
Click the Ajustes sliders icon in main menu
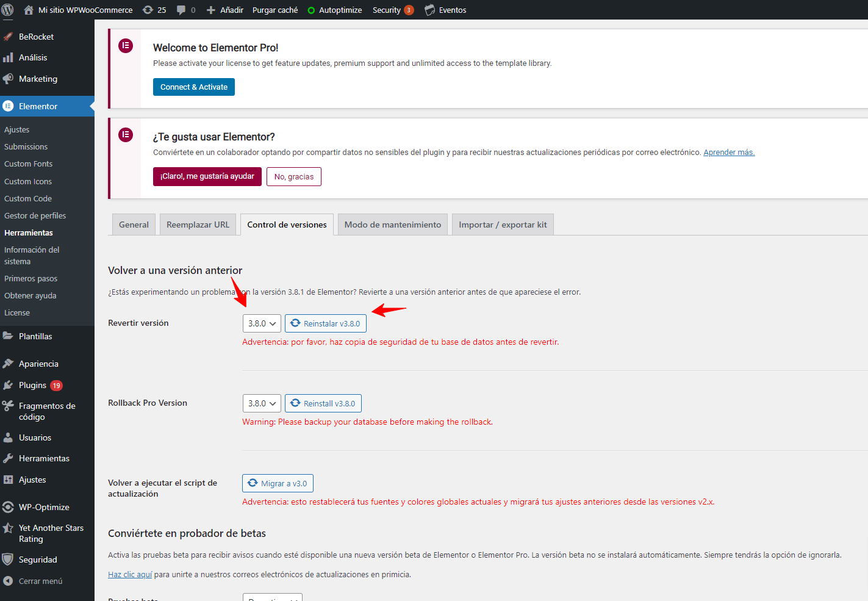pyautogui.click(x=8, y=480)
